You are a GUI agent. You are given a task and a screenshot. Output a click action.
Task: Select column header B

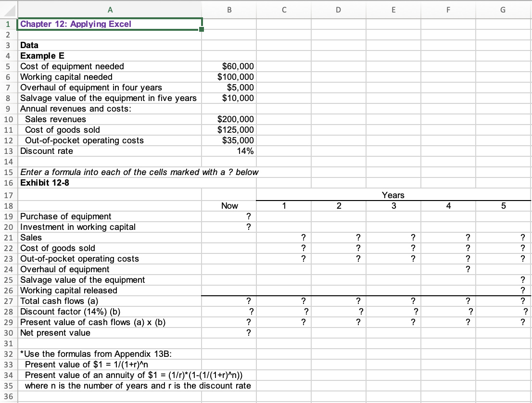229,10
